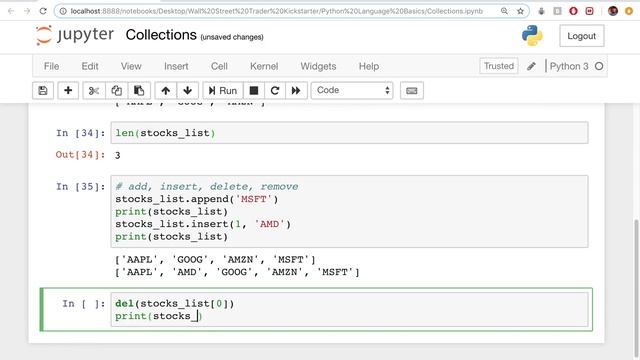This screenshot has width=640, height=360.
Task: Open the Kernel menu
Action: [264, 66]
